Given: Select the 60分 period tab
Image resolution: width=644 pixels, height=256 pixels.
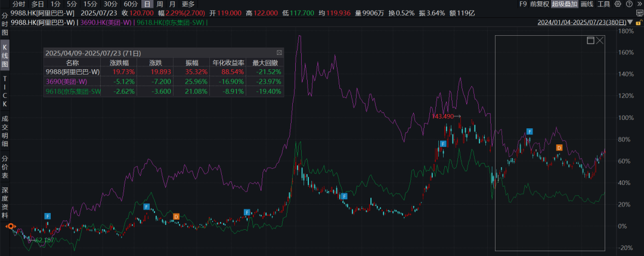Looking at the screenshot, I should [130, 4].
